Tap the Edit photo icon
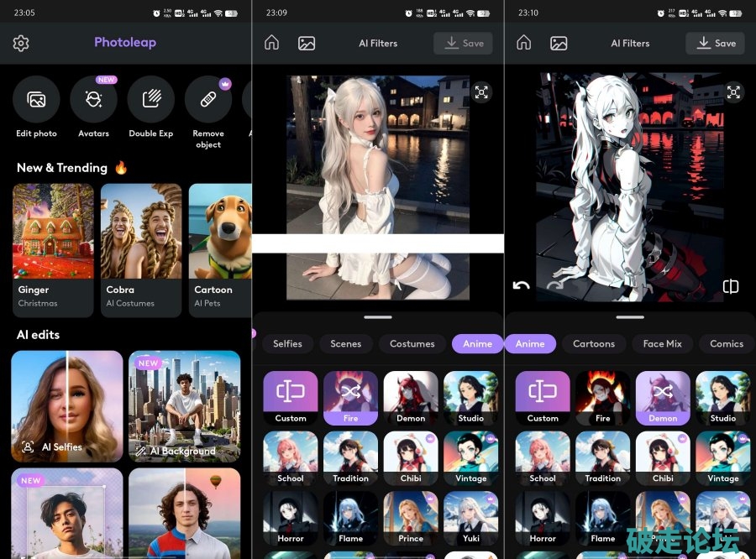The image size is (756, 559). click(36, 100)
